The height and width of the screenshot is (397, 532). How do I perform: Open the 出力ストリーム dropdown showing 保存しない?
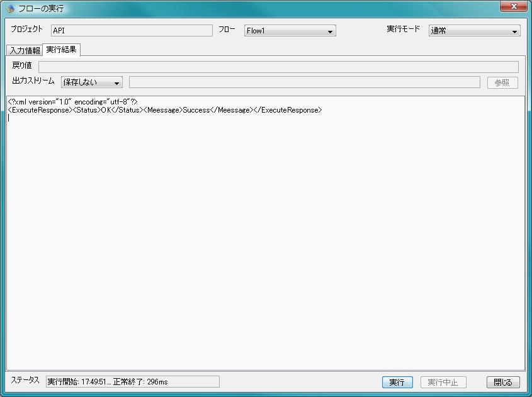tap(92, 82)
